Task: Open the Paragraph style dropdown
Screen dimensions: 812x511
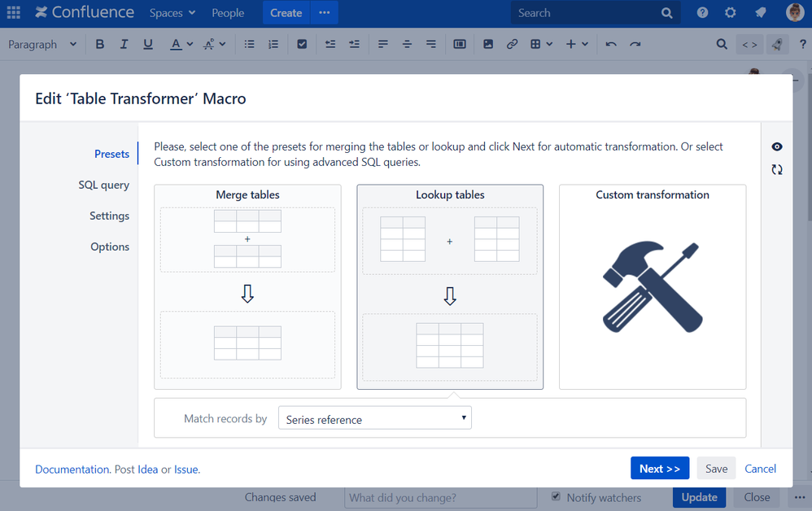Action: [42, 45]
